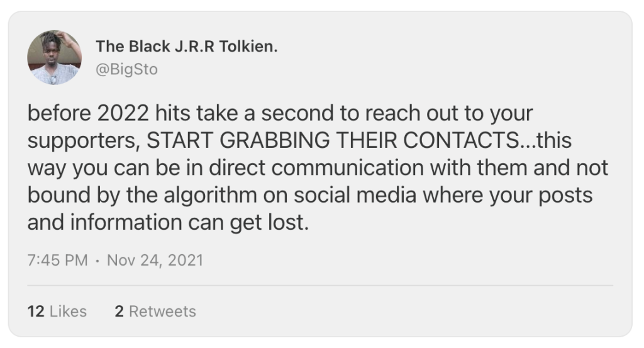Screen dimensions: 644x348
Task: Click the words "social media" in the tweet
Action: coord(376,195)
